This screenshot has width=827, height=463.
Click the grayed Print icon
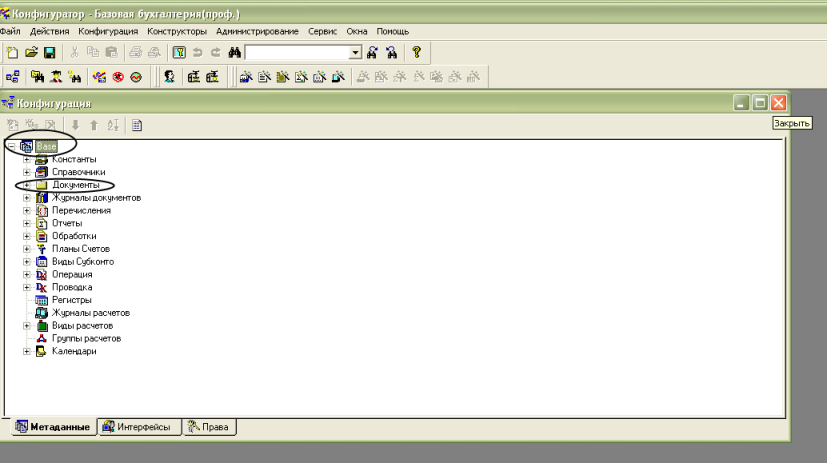pos(136,52)
